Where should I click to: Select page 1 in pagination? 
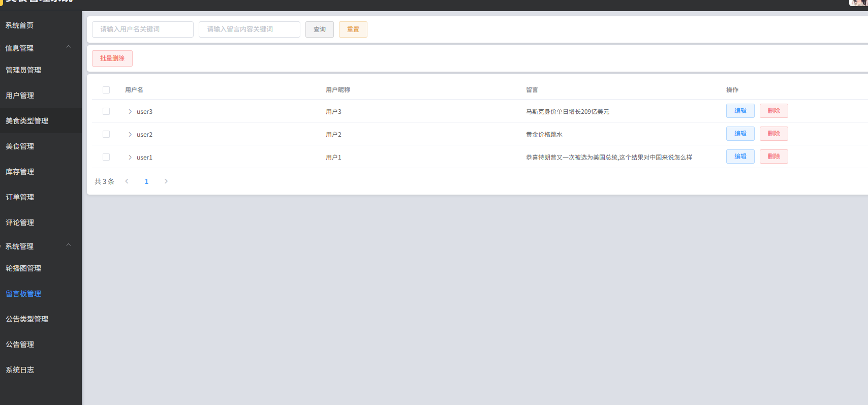pos(146,181)
